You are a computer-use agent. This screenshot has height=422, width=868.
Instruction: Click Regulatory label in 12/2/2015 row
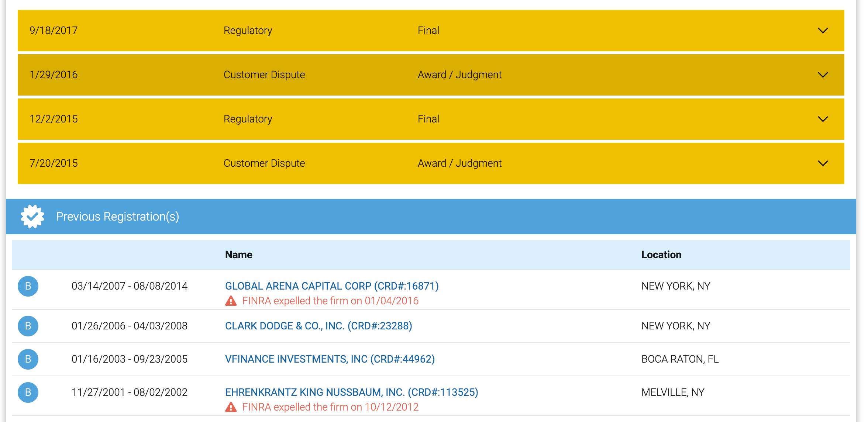tap(248, 119)
